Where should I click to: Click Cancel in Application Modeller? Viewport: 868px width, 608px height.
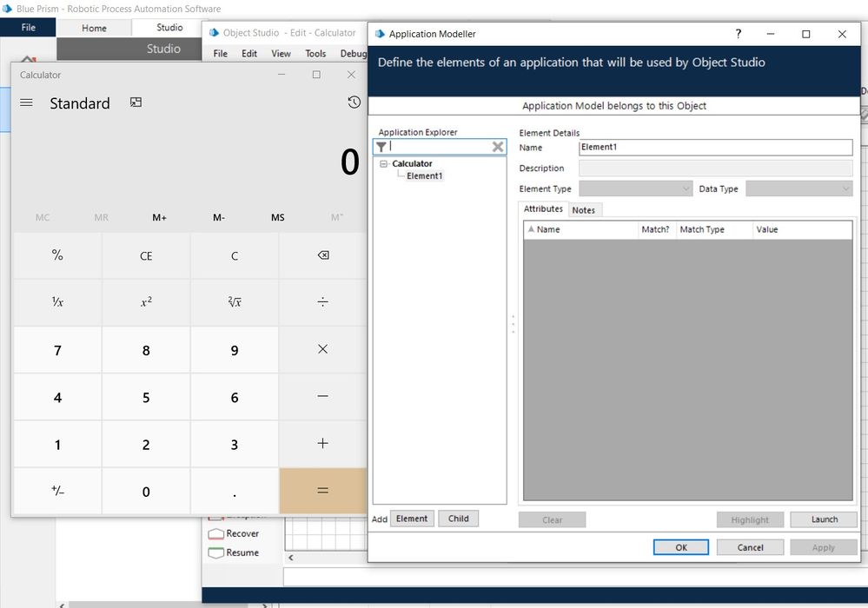tap(750, 547)
